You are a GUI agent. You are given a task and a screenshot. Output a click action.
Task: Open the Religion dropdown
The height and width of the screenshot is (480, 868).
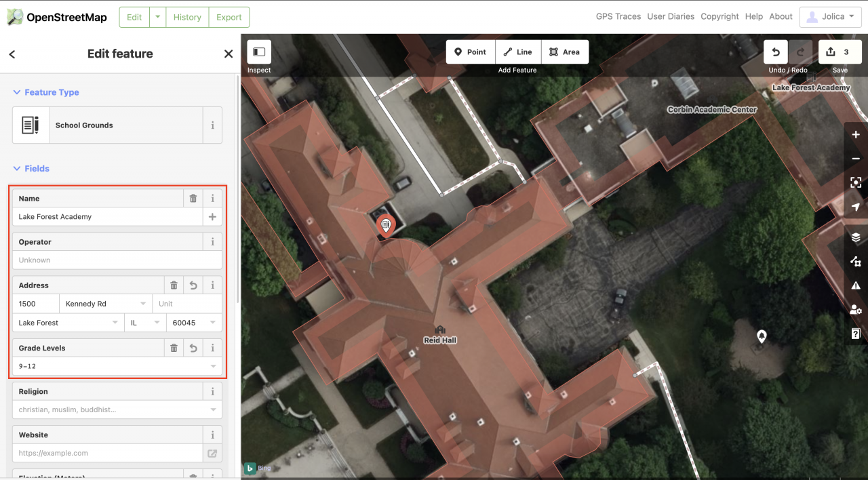pos(214,409)
